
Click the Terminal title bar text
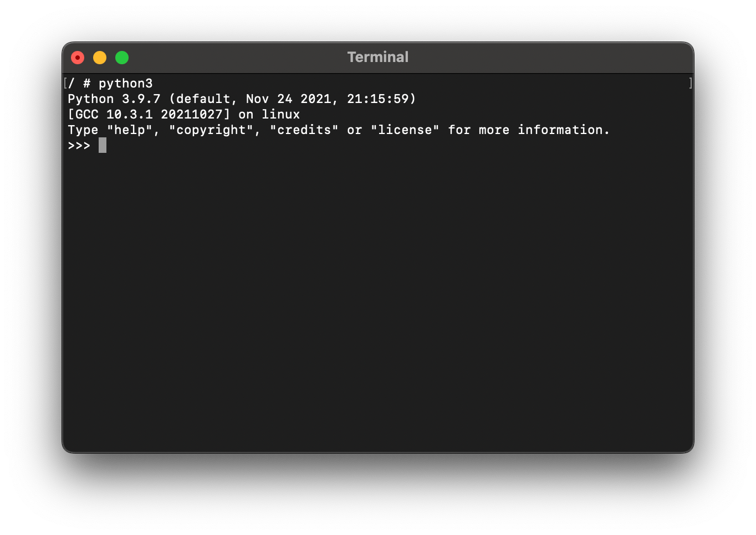click(x=377, y=56)
